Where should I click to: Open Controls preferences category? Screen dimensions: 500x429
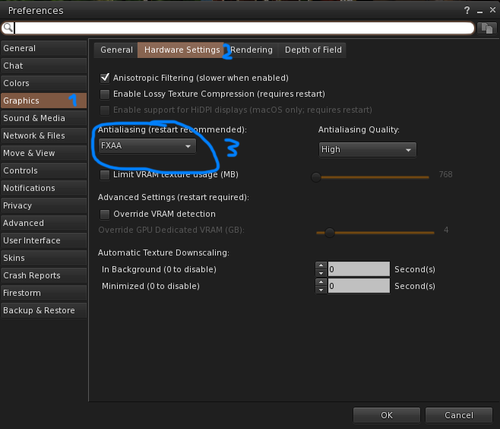(x=44, y=171)
